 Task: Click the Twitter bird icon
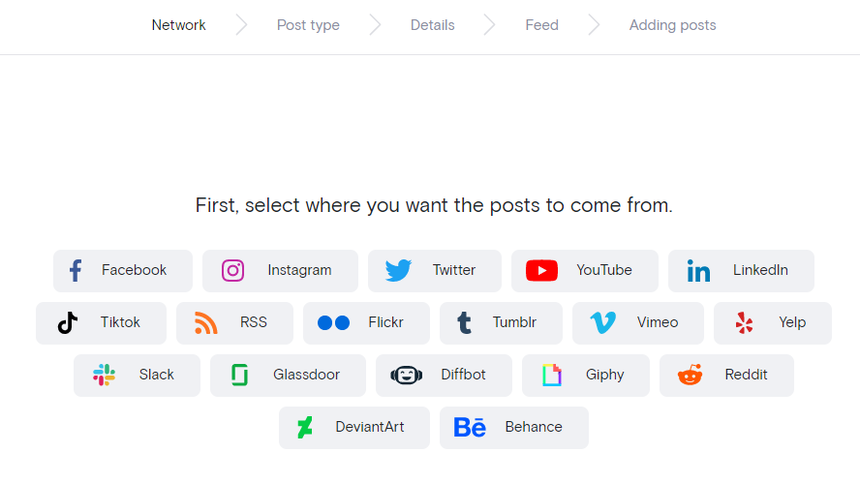398,270
